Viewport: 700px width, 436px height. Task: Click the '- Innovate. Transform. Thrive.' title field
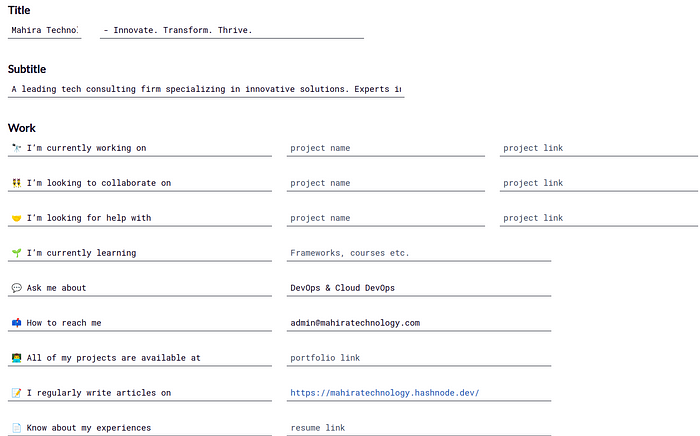232,30
